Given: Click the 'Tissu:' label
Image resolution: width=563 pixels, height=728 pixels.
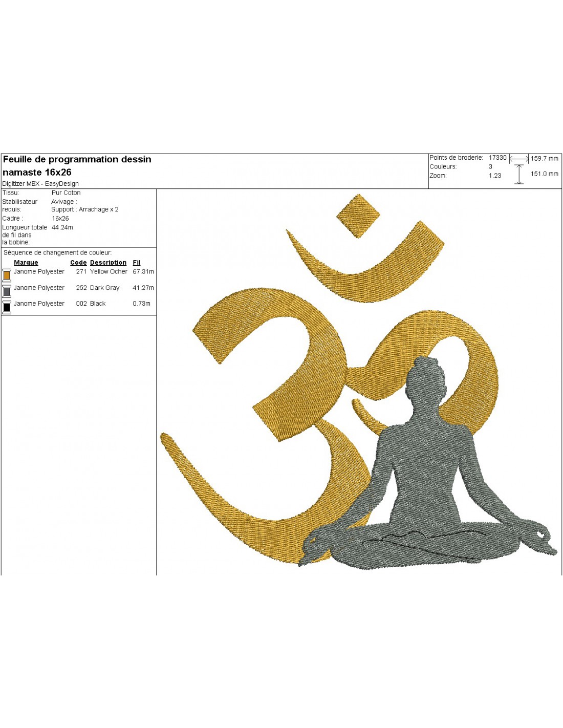Looking at the screenshot, I should [x=10, y=193].
